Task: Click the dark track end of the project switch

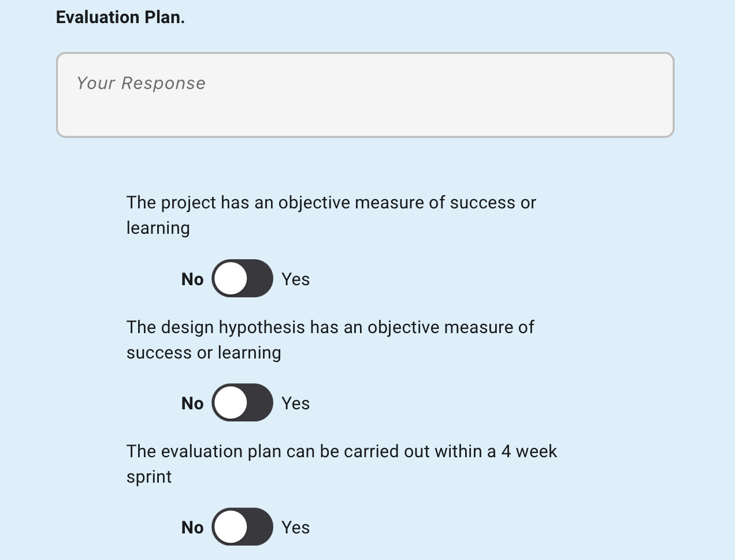Action: pyautogui.click(x=261, y=279)
